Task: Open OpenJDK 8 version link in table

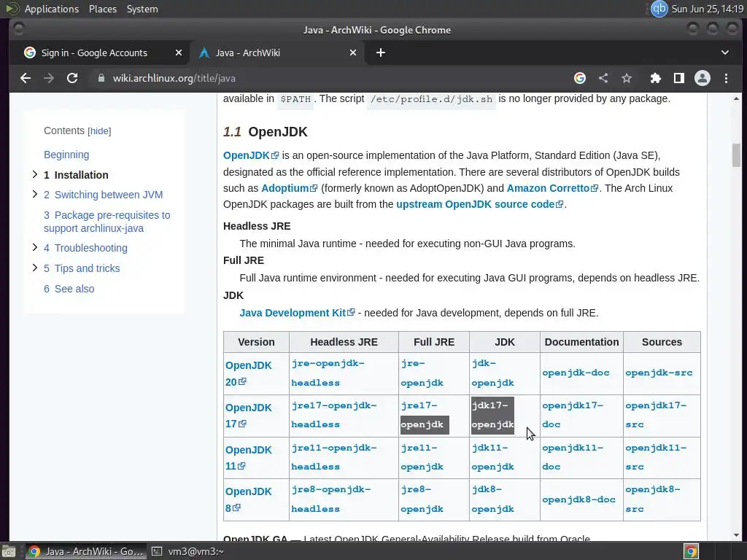Action: tap(248, 499)
